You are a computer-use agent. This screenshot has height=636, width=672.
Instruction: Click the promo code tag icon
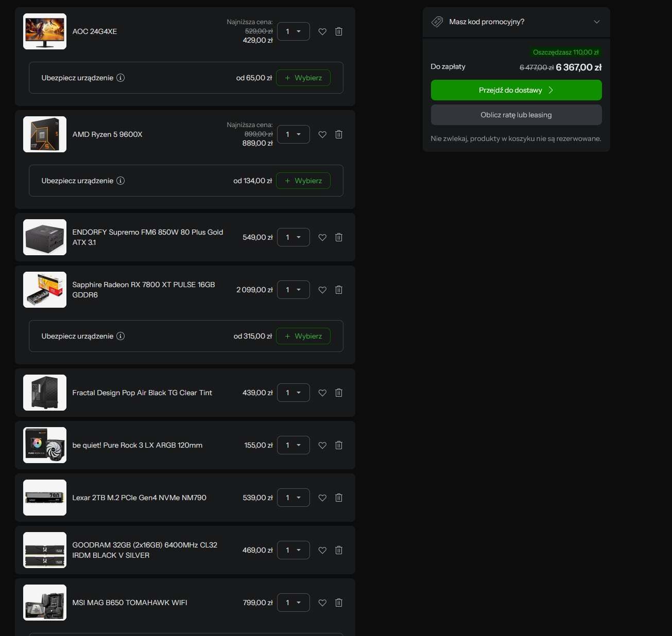[437, 22]
